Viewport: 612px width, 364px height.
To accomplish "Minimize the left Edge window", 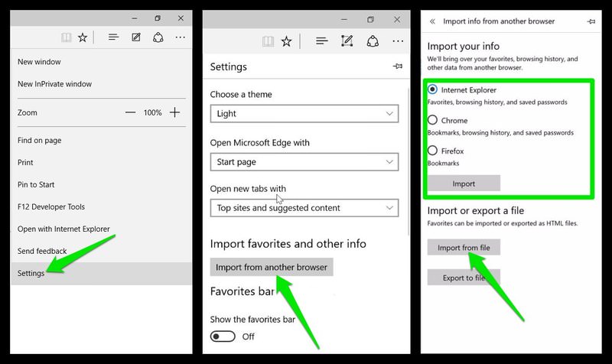I will click(x=135, y=18).
